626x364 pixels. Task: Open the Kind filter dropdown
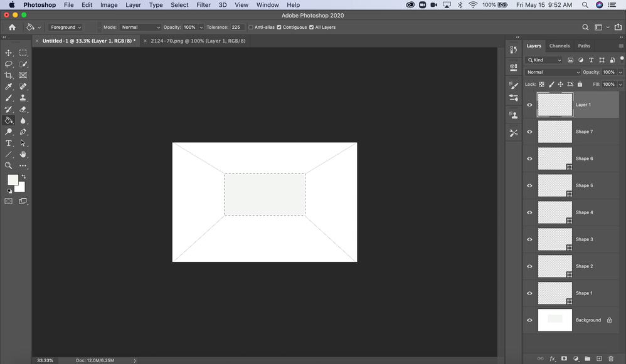point(543,60)
